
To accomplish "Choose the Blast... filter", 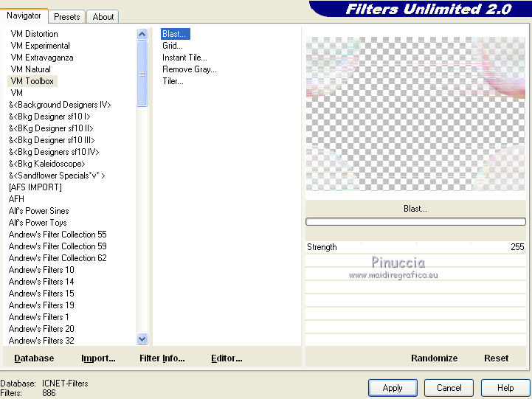I will [175, 34].
